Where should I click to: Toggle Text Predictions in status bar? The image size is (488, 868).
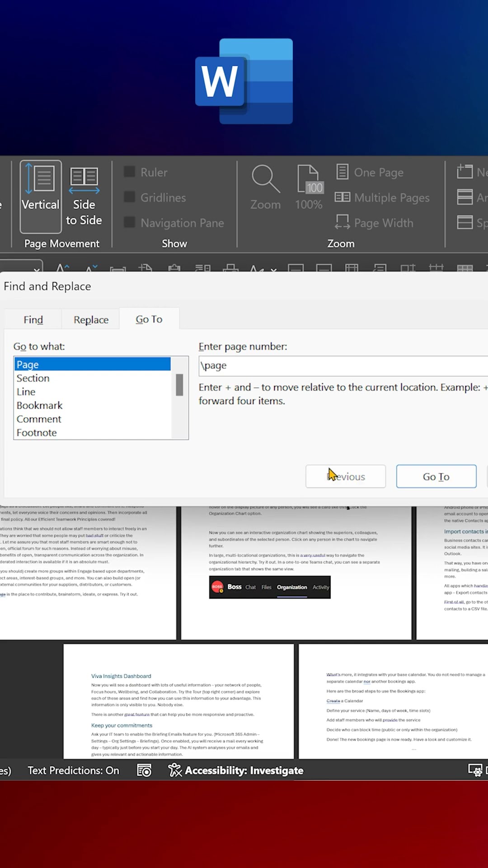pyautogui.click(x=73, y=770)
